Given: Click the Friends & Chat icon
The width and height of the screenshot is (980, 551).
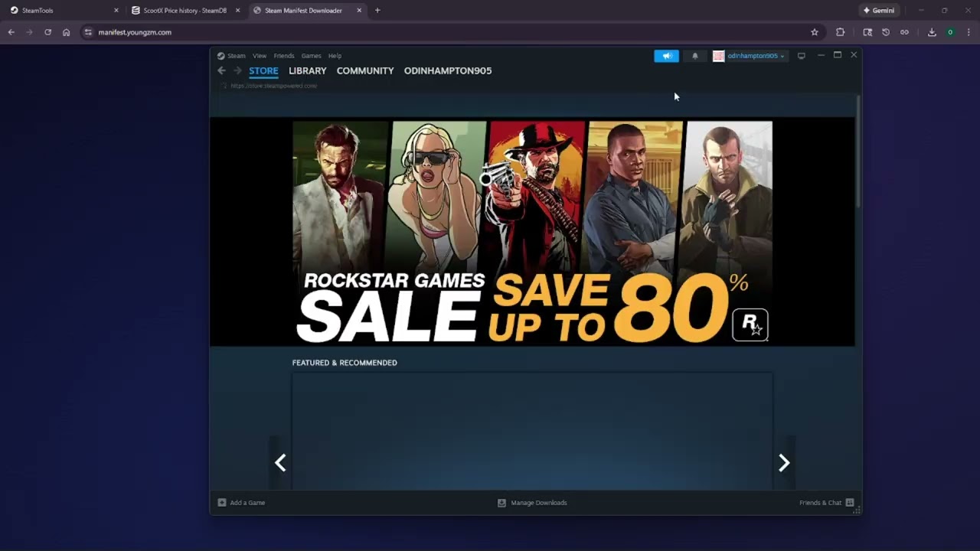Looking at the screenshot, I should [x=850, y=503].
